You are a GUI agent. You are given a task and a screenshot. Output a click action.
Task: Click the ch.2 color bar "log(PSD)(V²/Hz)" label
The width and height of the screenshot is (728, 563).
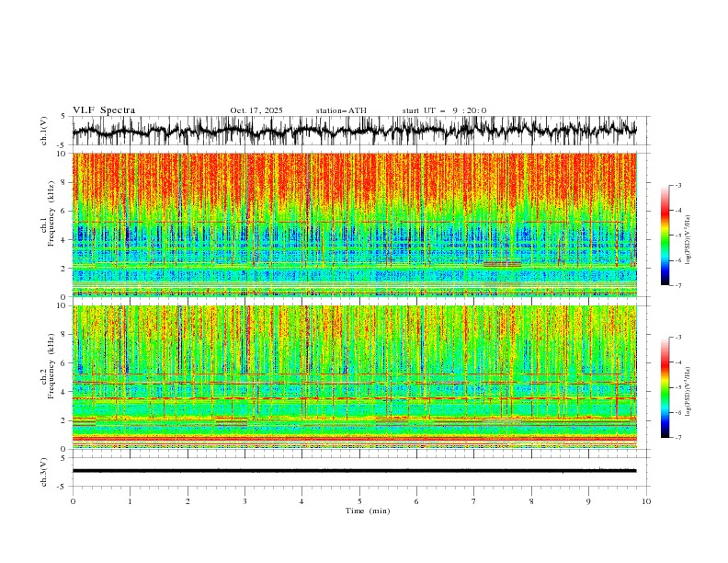(x=688, y=392)
